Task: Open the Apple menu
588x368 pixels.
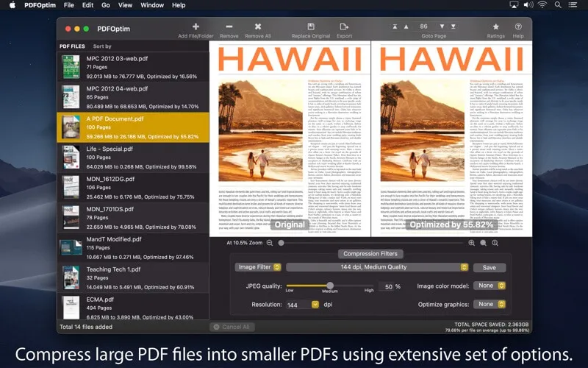Action: [x=12, y=5]
